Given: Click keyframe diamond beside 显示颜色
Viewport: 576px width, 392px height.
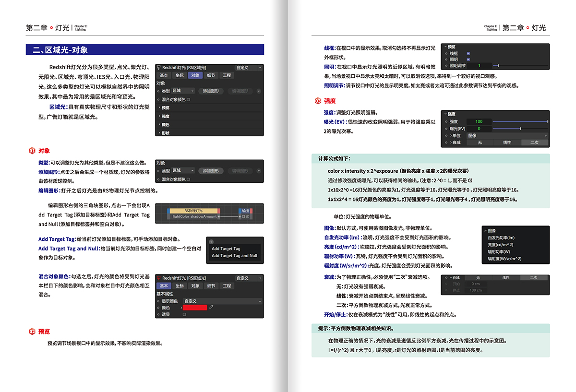Looking at the screenshot, I should point(158,301).
